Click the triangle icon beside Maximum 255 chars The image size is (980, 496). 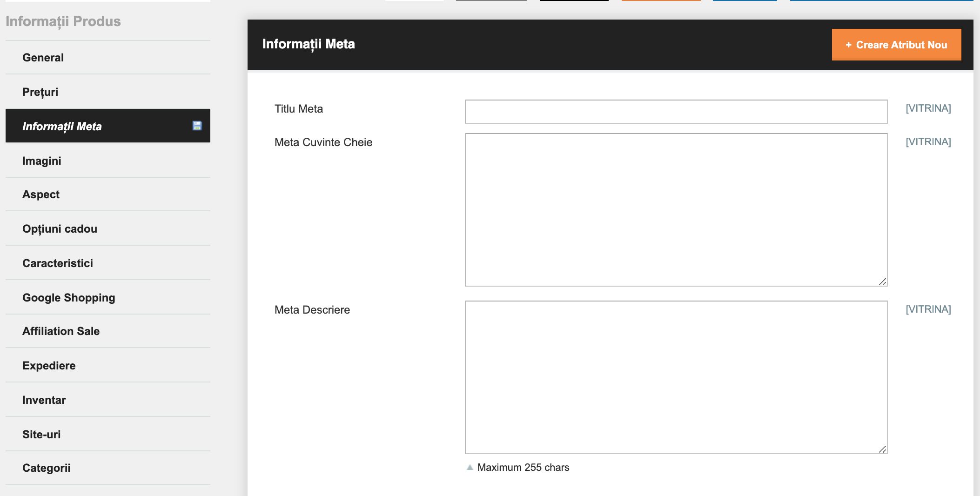[470, 468]
